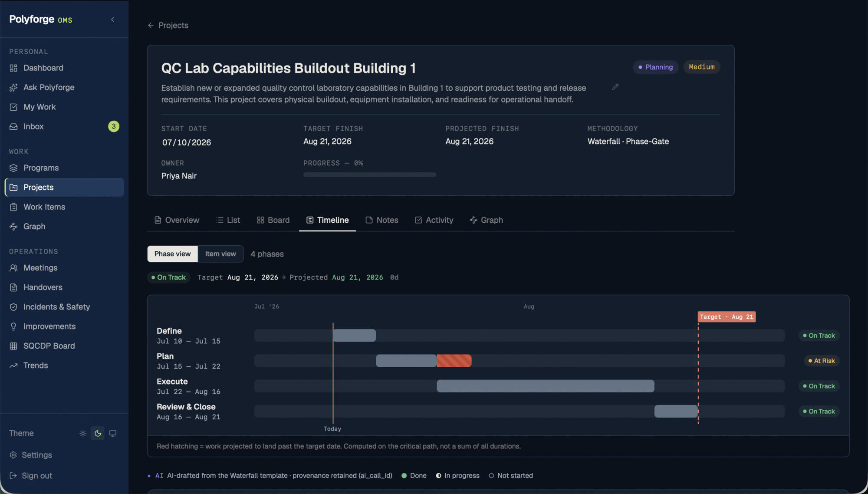Click the progress bar at 0%
This screenshot has width=868, height=494.
pos(370,175)
